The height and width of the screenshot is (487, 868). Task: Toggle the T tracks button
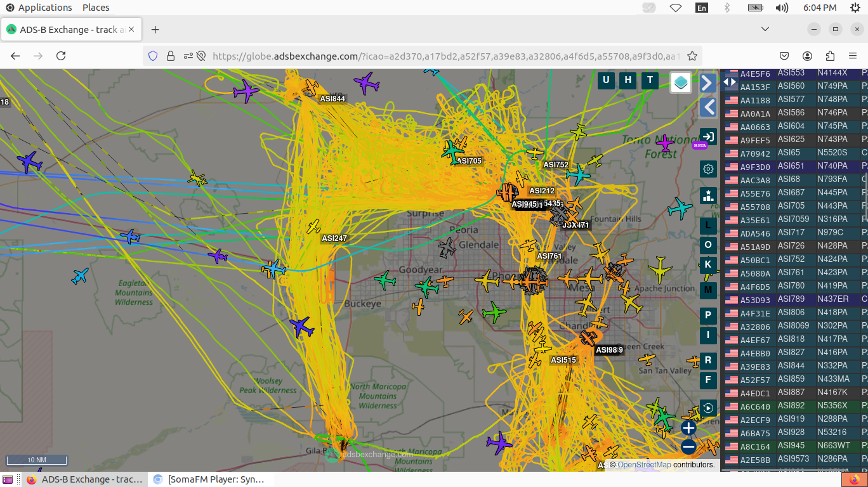[x=649, y=80]
